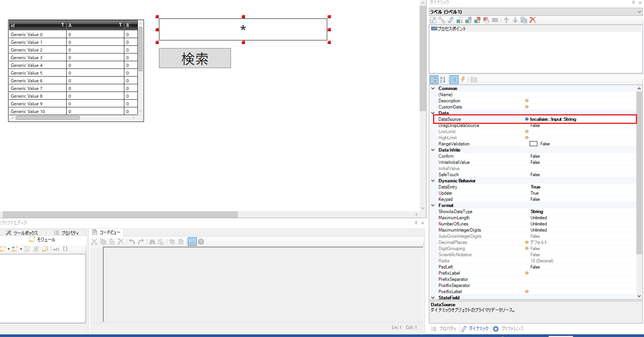Click the A column filter icon
Viewport: 644px width, 337px height.
coord(120,25)
